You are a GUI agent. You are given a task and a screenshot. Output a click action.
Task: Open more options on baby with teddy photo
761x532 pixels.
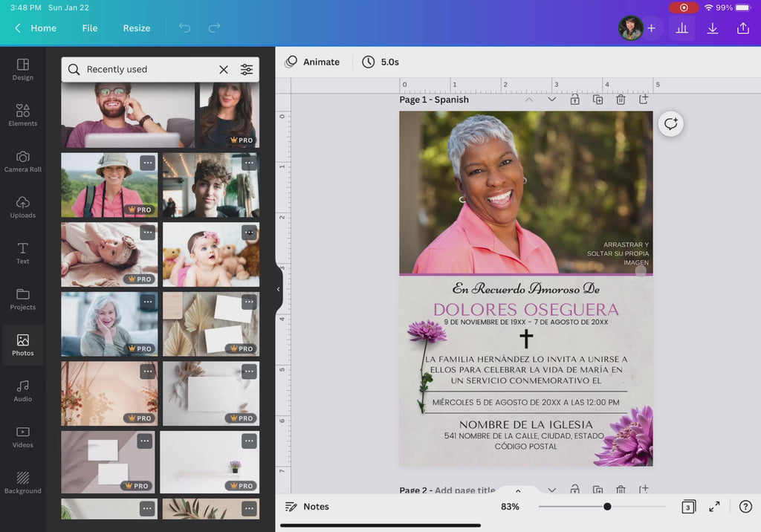(249, 233)
